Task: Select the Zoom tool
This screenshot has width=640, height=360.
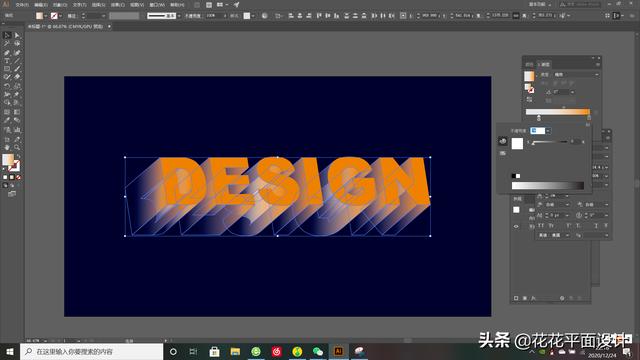Action: [17, 147]
